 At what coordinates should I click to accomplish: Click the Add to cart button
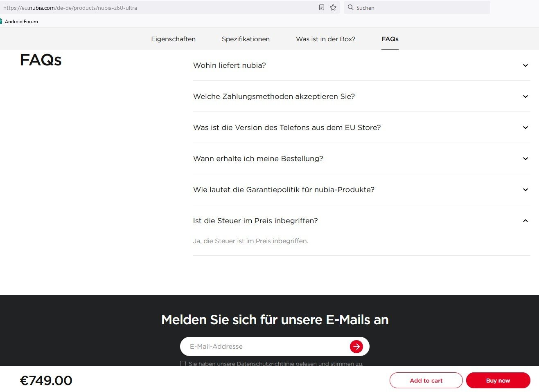[x=426, y=381]
